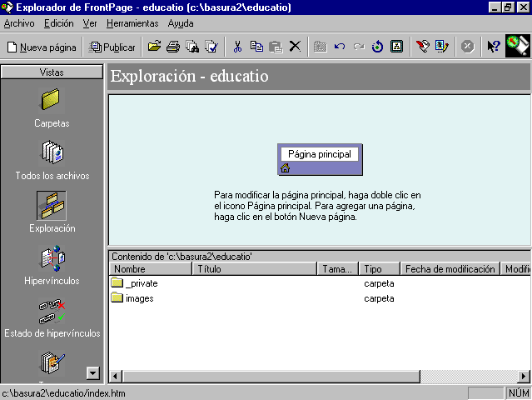The height and width of the screenshot is (400, 532).
Task: Click the status bar path index.htm
Action: (x=64, y=393)
